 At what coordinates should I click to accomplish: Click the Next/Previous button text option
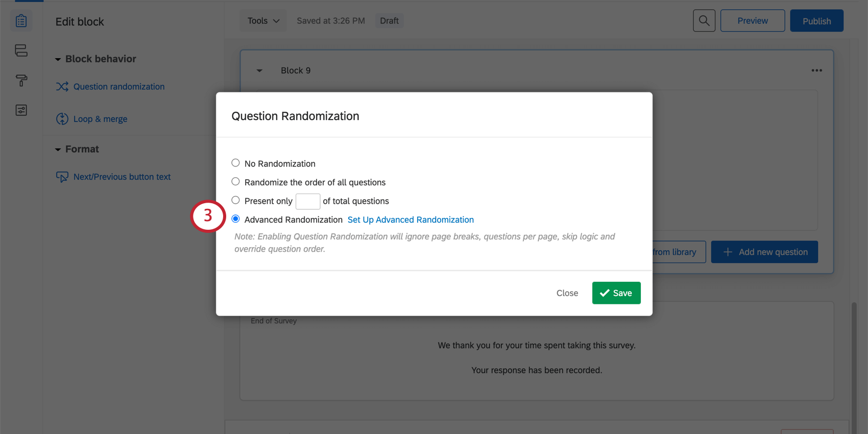tap(122, 177)
